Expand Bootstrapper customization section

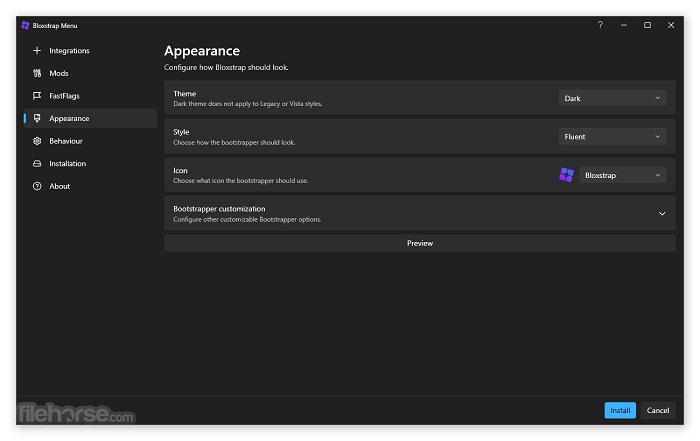[x=661, y=213]
